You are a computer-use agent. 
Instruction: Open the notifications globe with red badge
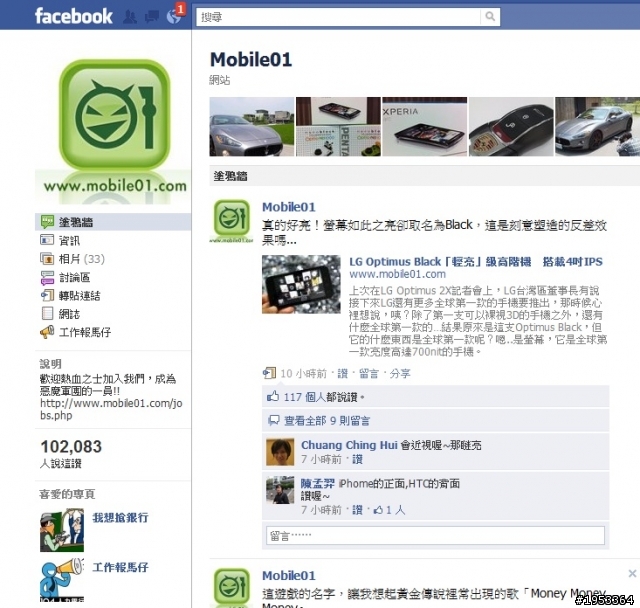[174, 17]
